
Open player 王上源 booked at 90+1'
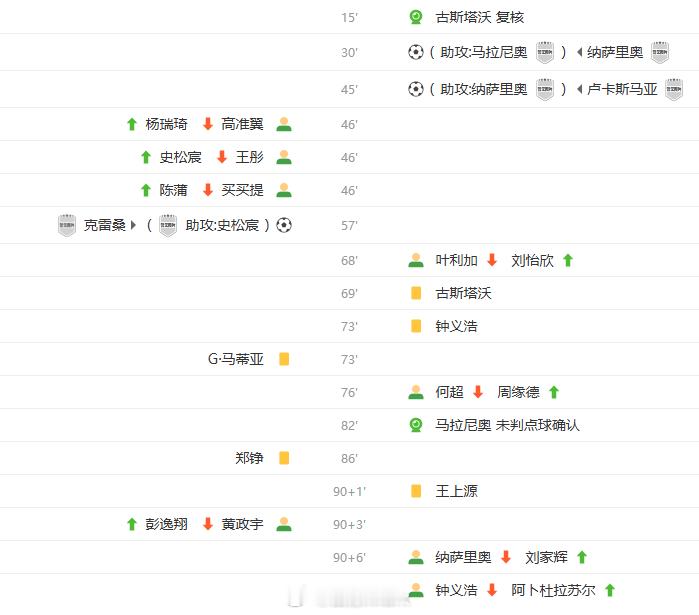[x=456, y=491]
